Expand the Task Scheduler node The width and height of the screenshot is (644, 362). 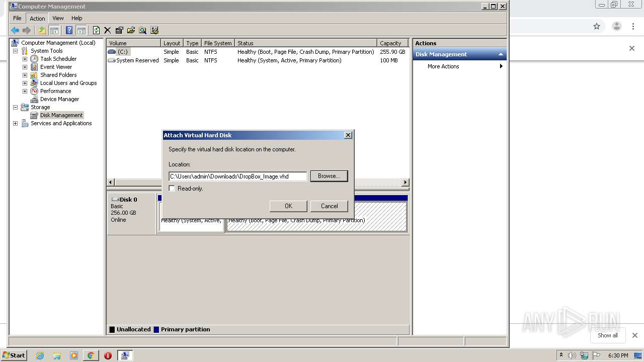pyautogui.click(x=25, y=59)
